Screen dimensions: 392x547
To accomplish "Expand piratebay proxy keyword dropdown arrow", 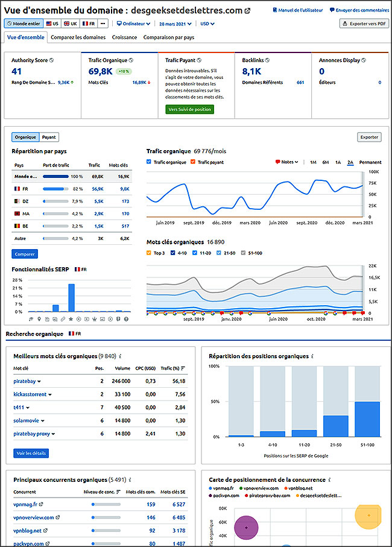I will pos(53,434).
